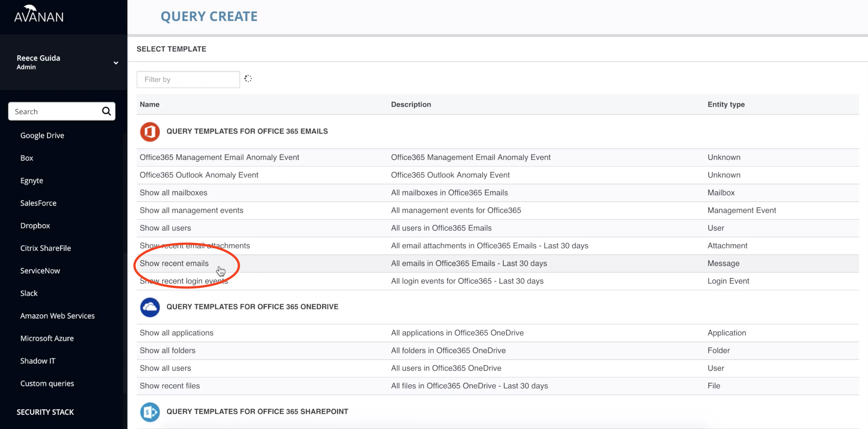Open Egnyte in the sidebar
The image size is (868, 429).
click(x=31, y=181)
